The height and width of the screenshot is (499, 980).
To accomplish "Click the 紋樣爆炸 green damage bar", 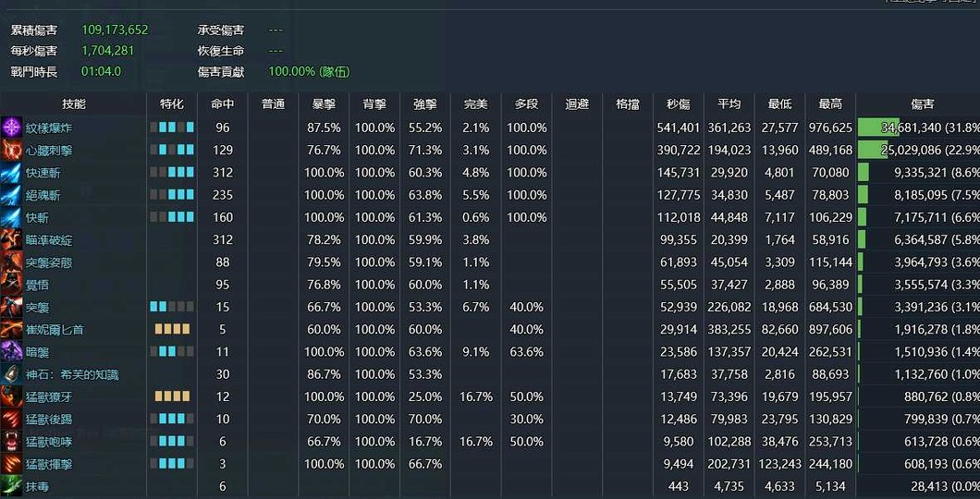I will pos(878,128).
